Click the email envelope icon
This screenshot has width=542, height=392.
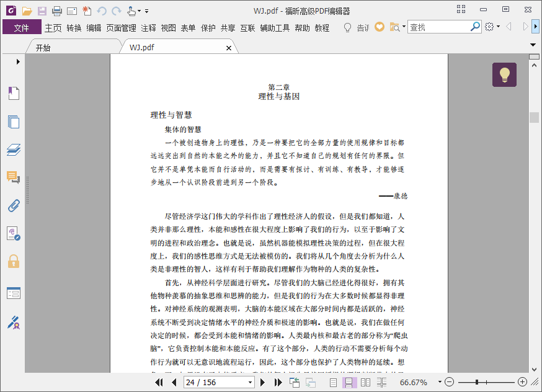pyautogui.click(x=71, y=11)
